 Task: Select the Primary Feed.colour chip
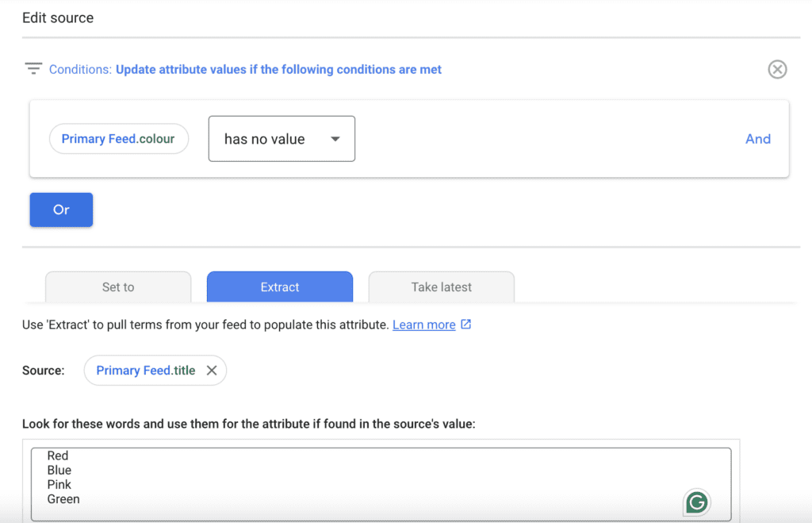pos(118,138)
